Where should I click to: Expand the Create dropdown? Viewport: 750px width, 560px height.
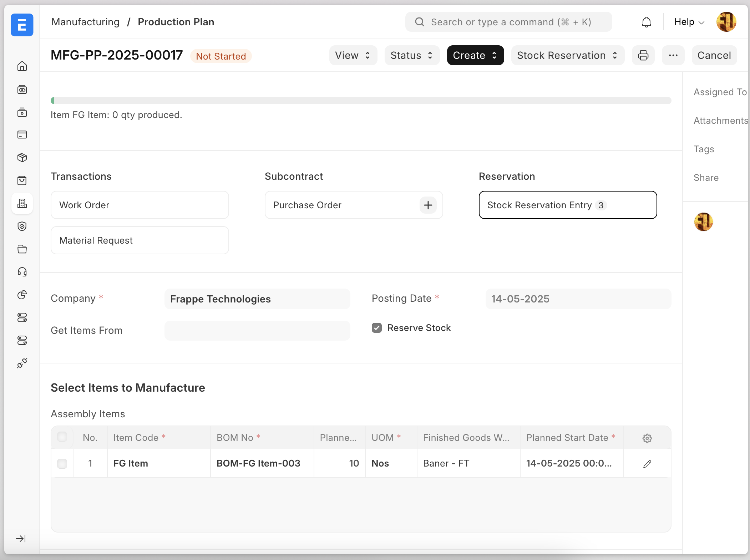click(x=475, y=55)
